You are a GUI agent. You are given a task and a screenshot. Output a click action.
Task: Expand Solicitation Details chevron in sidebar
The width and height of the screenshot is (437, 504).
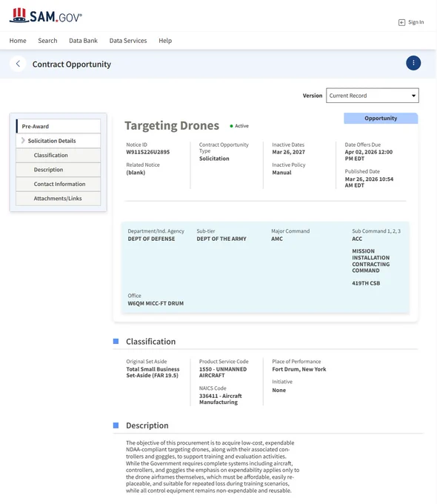tap(23, 141)
